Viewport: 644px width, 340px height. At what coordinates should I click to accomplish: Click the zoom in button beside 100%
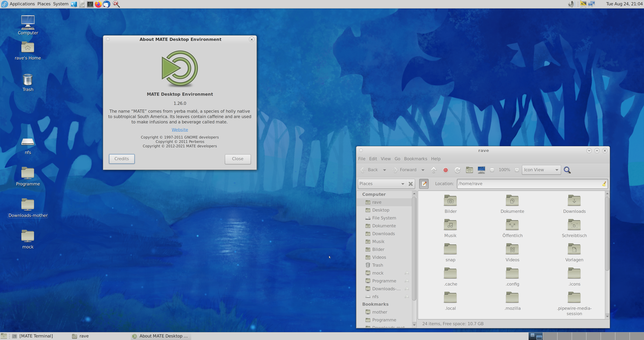pyautogui.click(x=517, y=170)
